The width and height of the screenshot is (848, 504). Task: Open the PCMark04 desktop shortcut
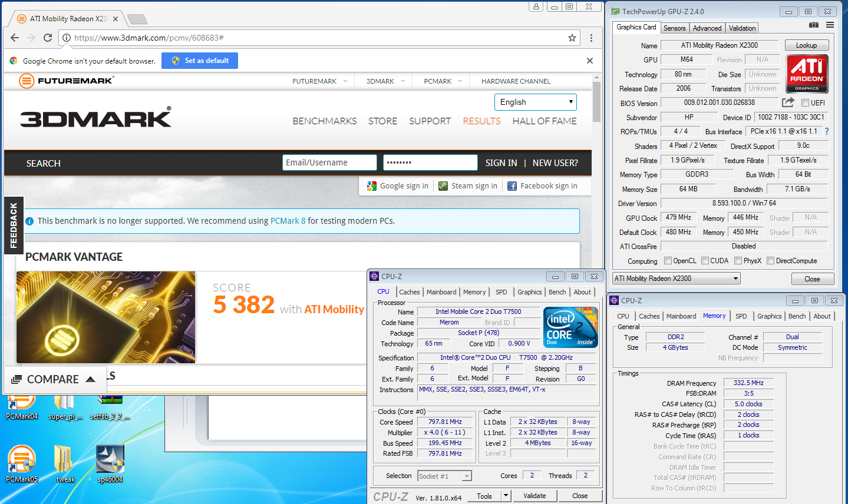(22, 406)
